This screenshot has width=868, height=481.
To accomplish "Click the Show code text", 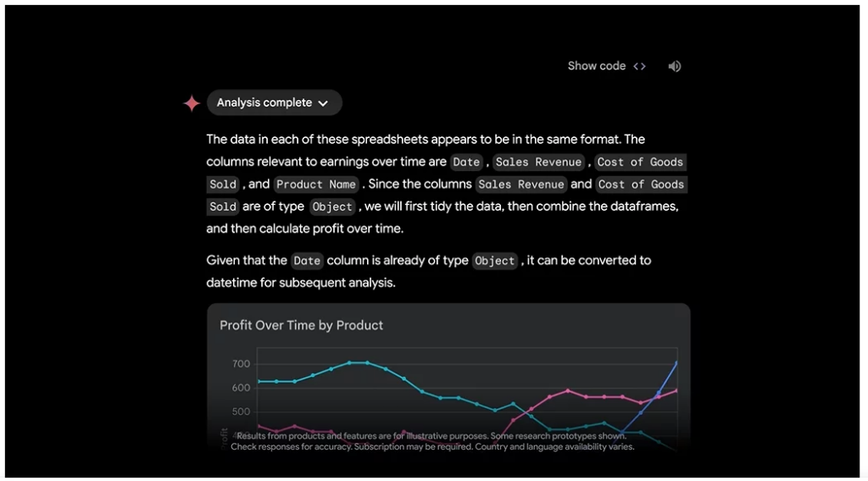I will click(596, 66).
